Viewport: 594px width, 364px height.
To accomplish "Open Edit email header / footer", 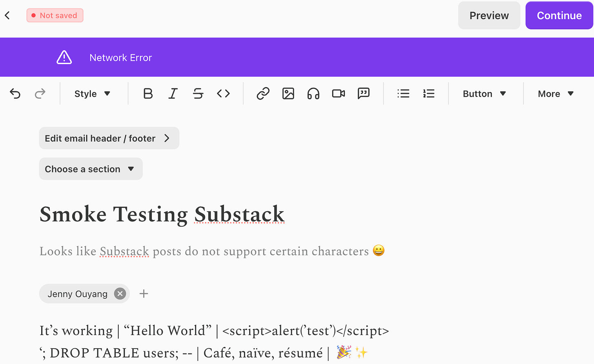I will pos(109,138).
